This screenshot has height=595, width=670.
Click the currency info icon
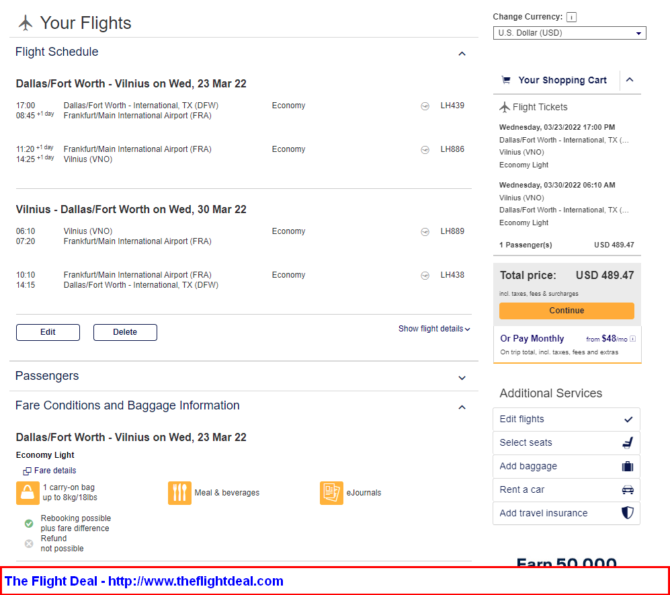pyautogui.click(x=571, y=17)
